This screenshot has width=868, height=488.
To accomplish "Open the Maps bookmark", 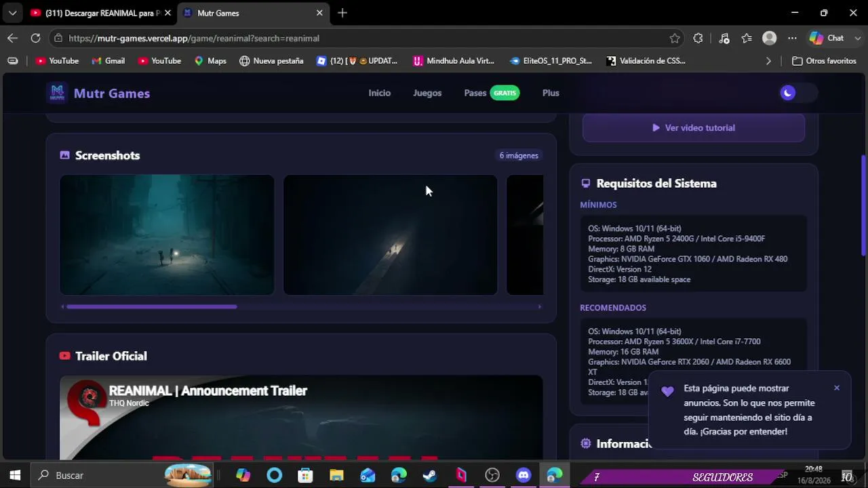I will (x=210, y=61).
